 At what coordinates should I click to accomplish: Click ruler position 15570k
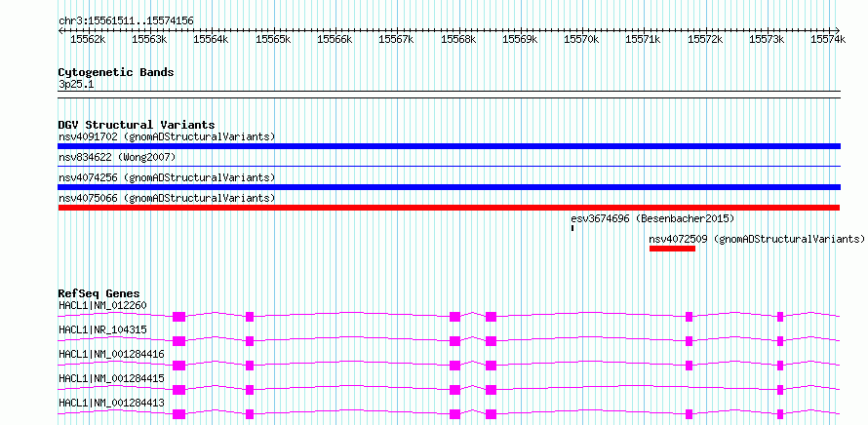click(582, 39)
